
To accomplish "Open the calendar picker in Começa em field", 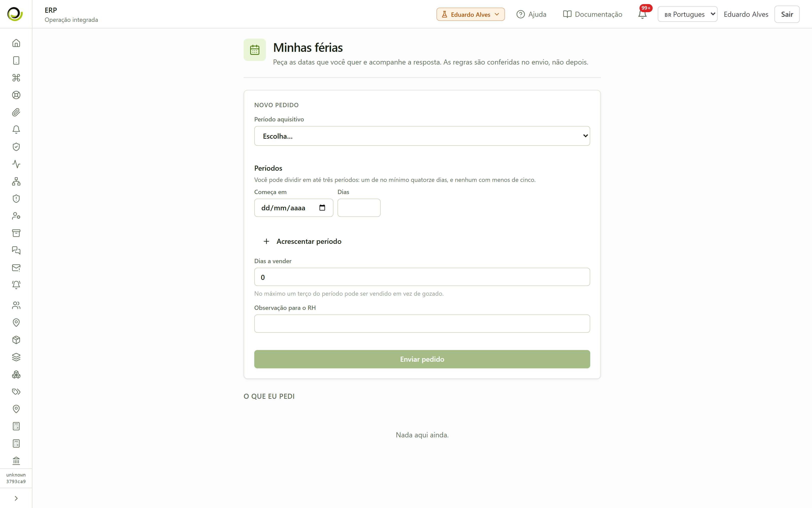I will point(322,208).
